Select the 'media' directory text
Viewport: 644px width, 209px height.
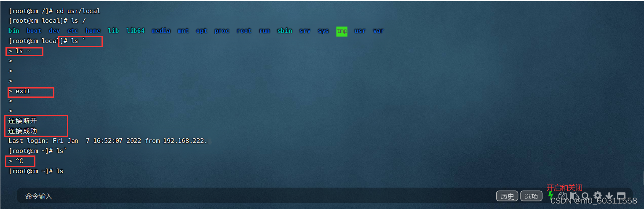click(161, 31)
